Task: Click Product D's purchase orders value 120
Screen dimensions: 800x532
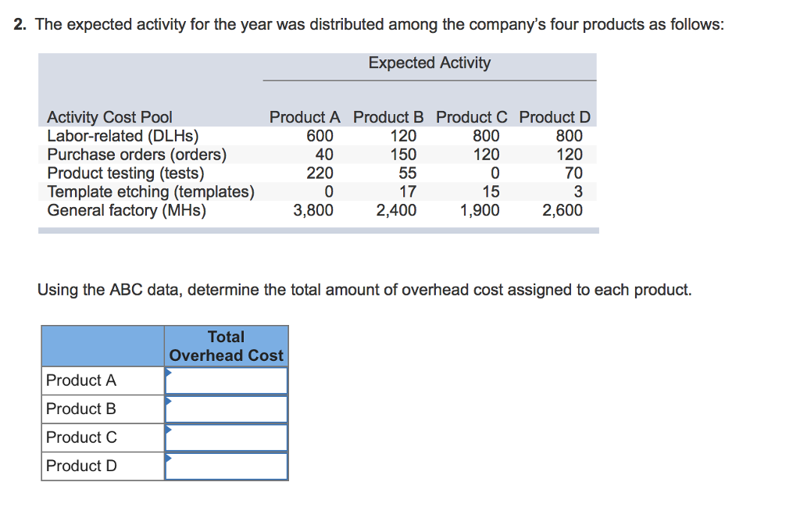Action: [570, 155]
